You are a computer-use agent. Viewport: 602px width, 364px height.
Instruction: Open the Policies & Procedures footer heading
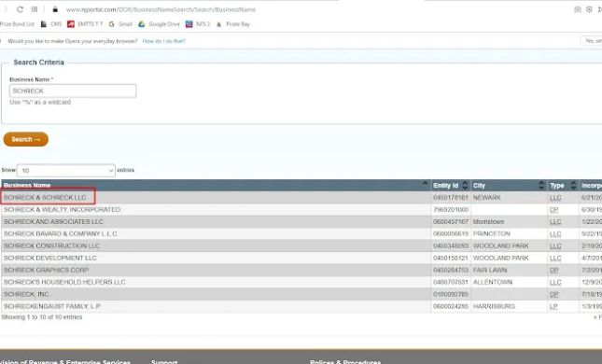pos(345,362)
